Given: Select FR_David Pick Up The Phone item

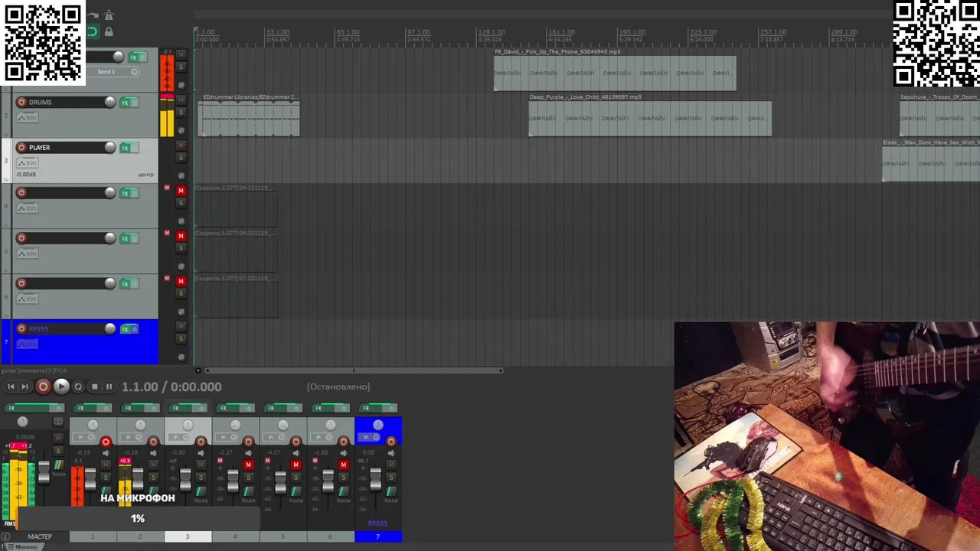Looking at the screenshot, I should pos(615,73).
